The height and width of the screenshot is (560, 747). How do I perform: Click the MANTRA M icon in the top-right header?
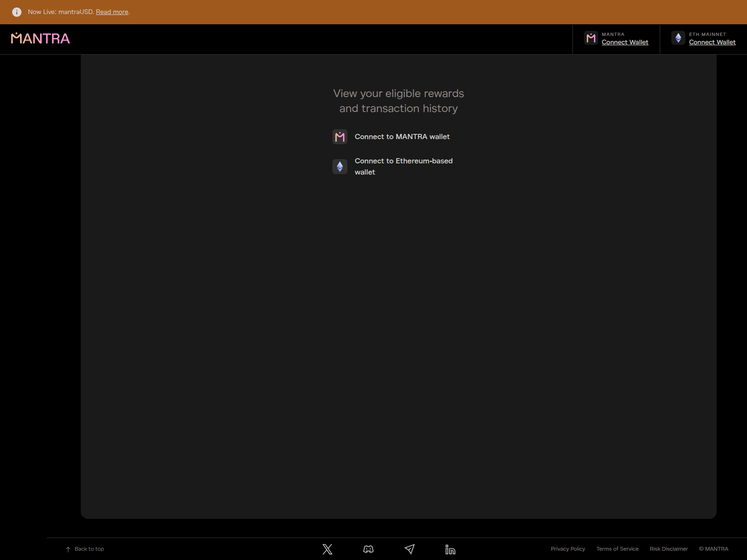click(x=591, y=38)
